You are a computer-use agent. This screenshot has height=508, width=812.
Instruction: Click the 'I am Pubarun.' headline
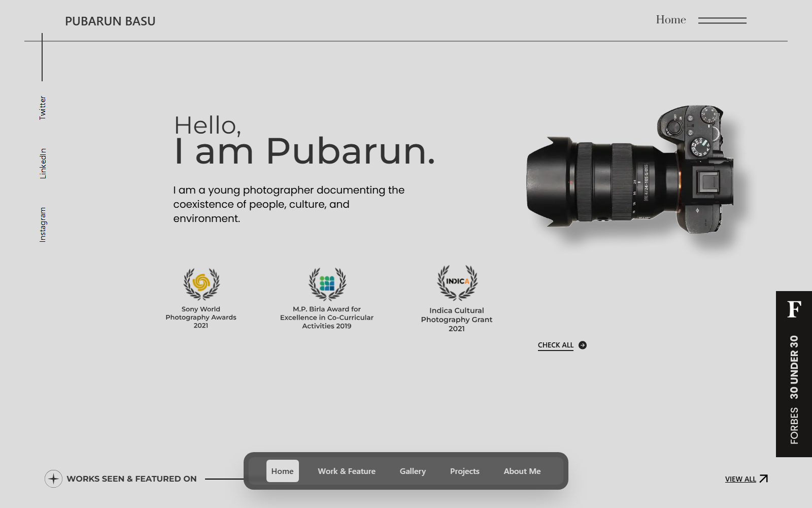(x=304, y=151)
